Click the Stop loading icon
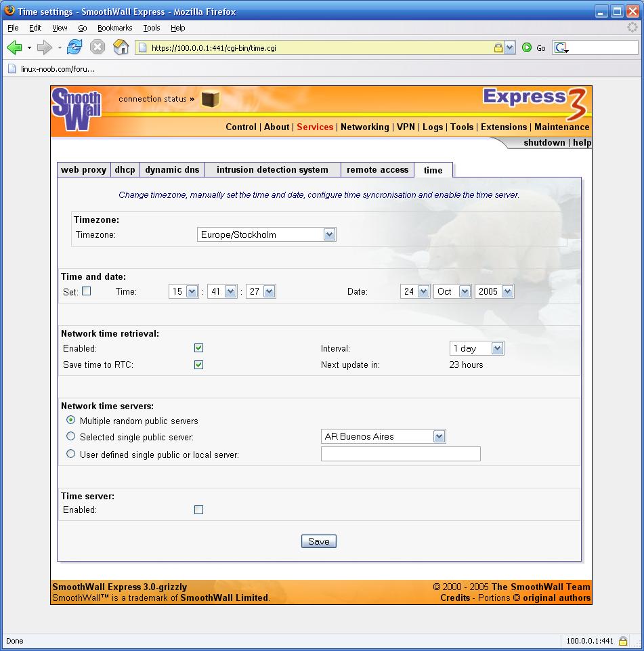Screen dimensions: 644x651 click(x=98, y=47)
